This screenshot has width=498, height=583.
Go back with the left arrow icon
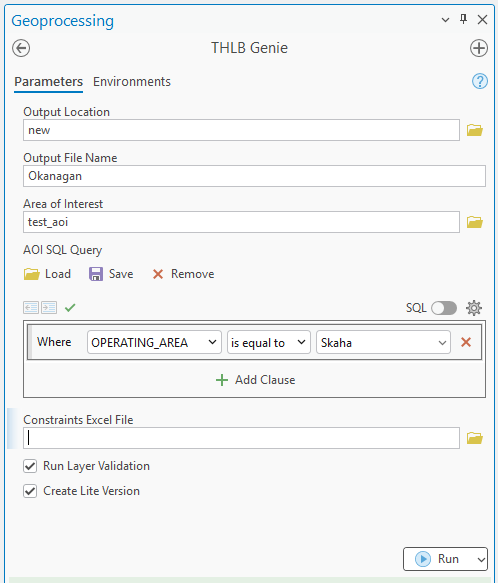point(21,48)
